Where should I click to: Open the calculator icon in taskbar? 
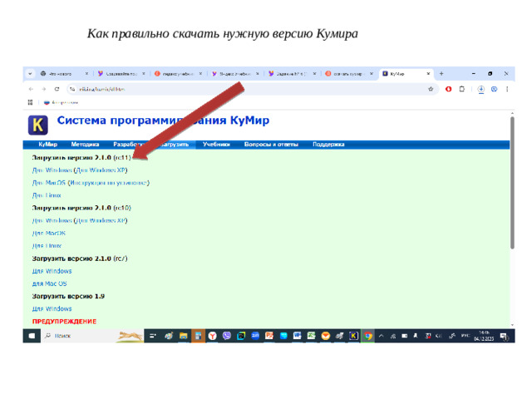198,336
